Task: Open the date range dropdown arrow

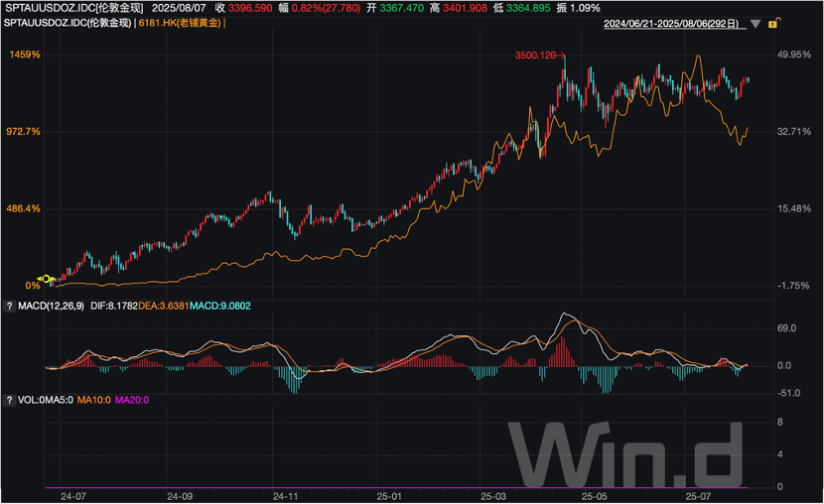Action: point(755,23)
